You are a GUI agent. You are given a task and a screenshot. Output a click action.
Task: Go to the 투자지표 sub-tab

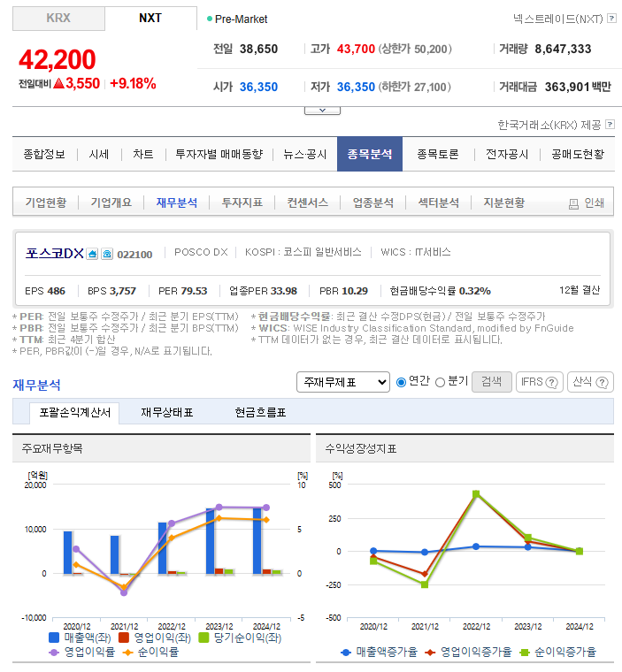coord(242,202)
